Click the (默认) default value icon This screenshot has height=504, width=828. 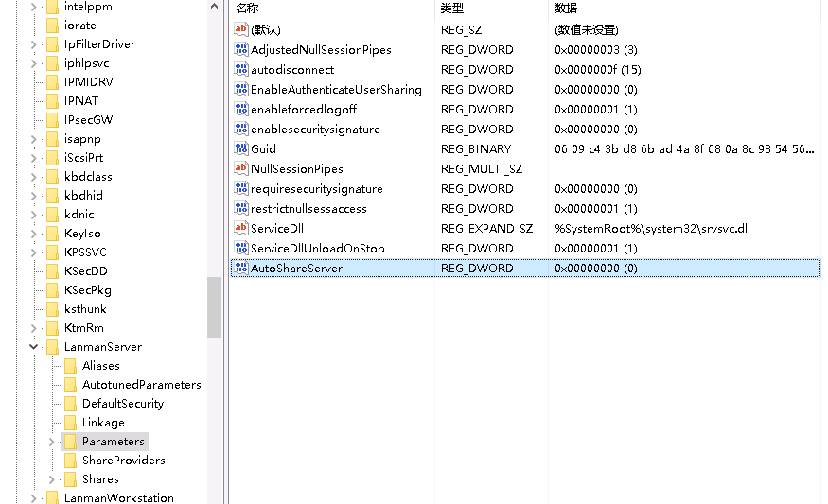coord(240,30)
